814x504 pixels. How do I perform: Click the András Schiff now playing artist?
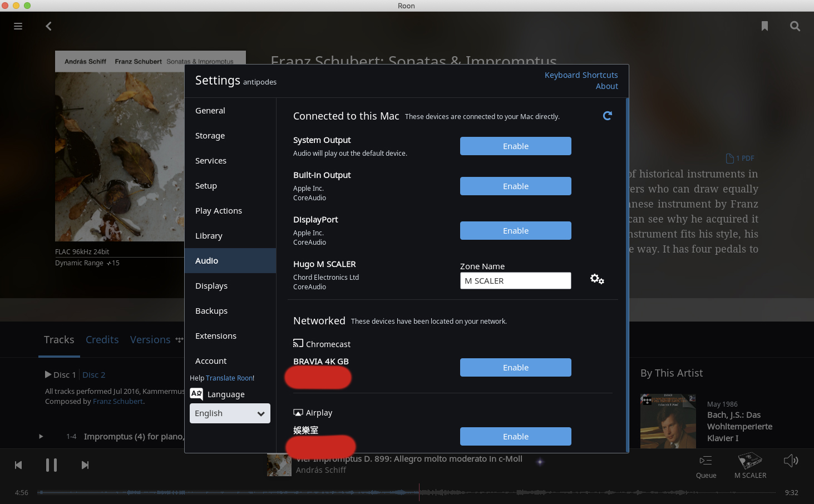tap(321, 470)
